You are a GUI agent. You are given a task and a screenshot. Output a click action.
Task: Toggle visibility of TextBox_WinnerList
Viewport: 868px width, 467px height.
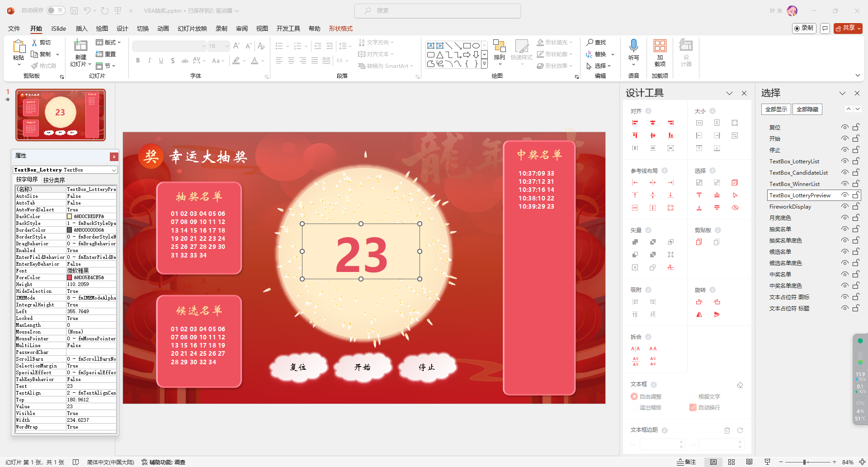[844, 184]
